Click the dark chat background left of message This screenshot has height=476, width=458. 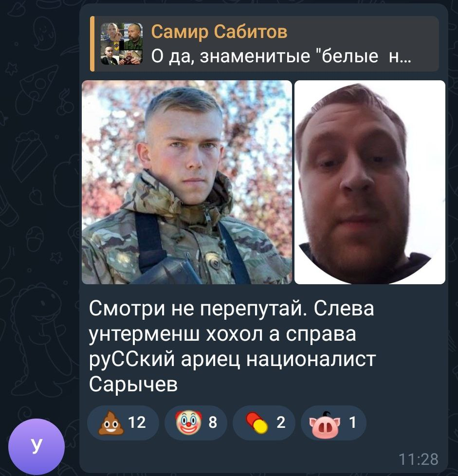tap(39, 213)
